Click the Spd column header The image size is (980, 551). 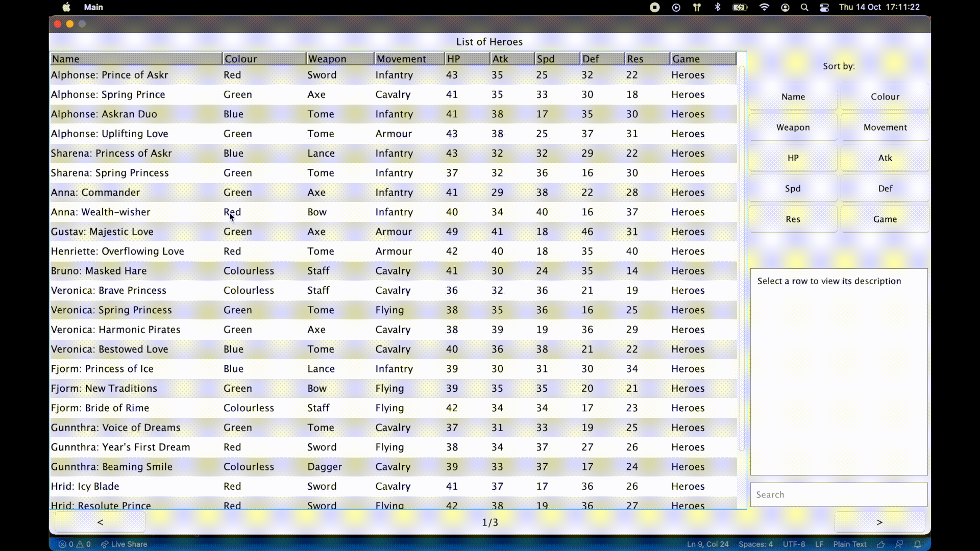pyautogui.click(x=557, y=59)
